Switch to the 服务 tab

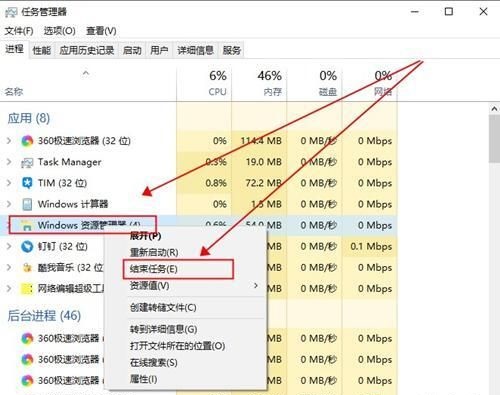(232, 50)
